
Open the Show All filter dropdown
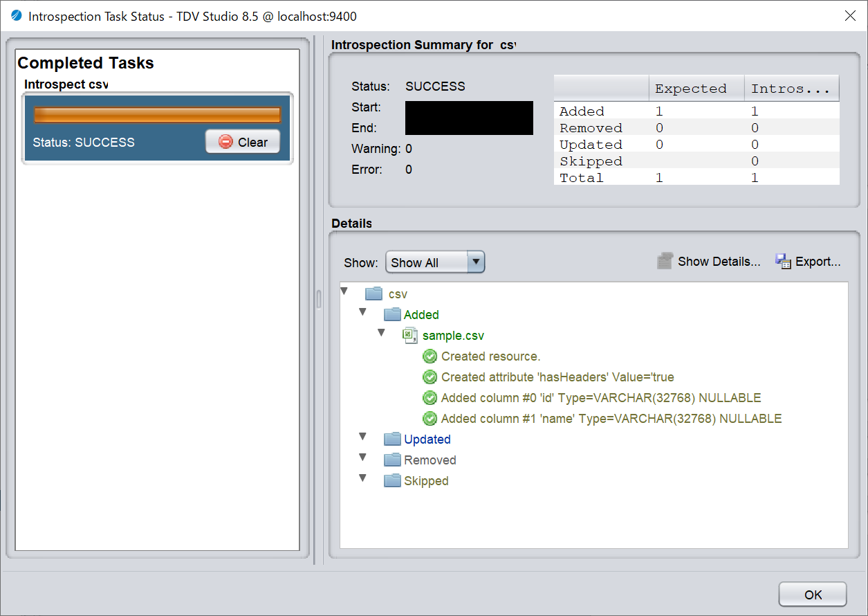435,262
